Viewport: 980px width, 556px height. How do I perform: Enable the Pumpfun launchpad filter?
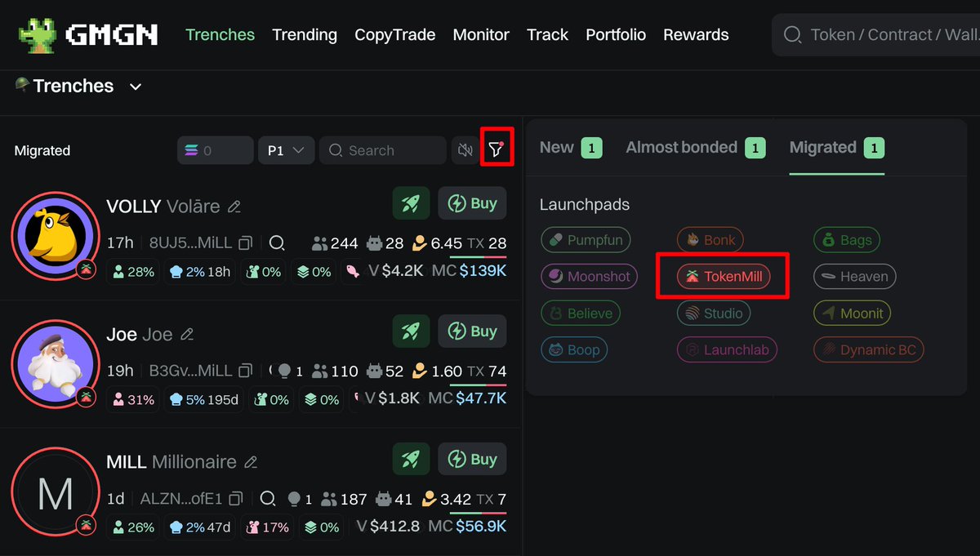(x=586, y=240)
